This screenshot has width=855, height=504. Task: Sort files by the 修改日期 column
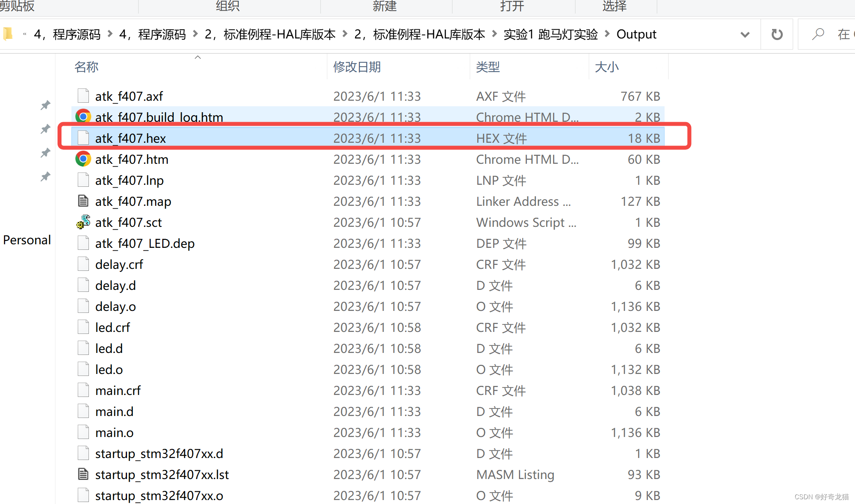click(x=357, y=67)
